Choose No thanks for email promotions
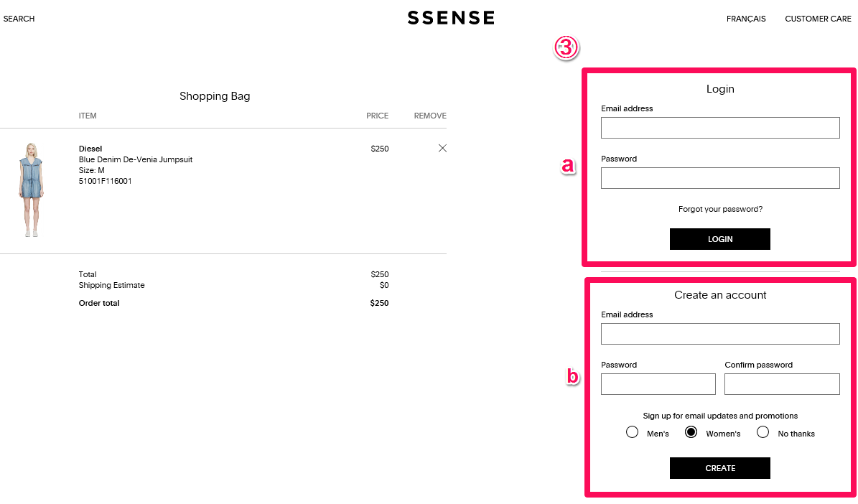The image size is (858, 504). pos(763,432)
